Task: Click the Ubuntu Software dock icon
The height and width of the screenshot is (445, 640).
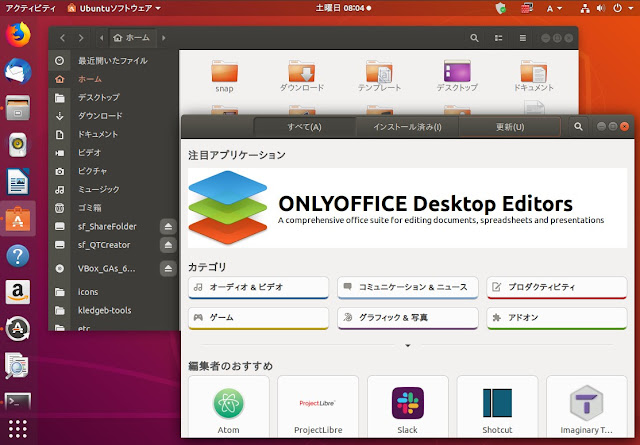Action: (18, 218)
